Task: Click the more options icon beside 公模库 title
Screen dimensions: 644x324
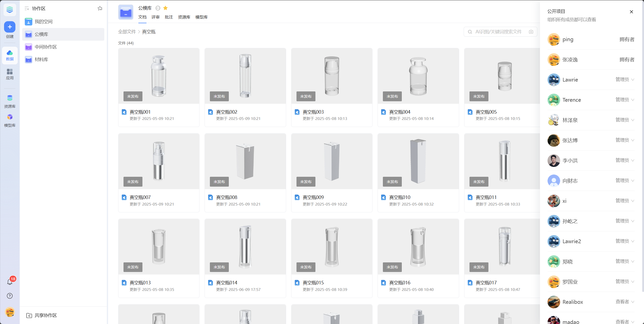Action: point(158,8)
